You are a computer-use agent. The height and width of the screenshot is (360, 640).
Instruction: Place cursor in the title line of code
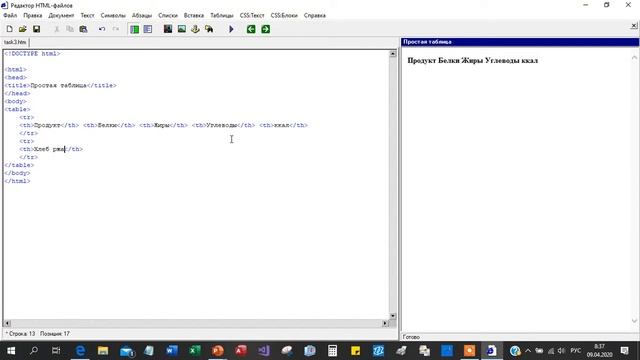pos(60,85)
